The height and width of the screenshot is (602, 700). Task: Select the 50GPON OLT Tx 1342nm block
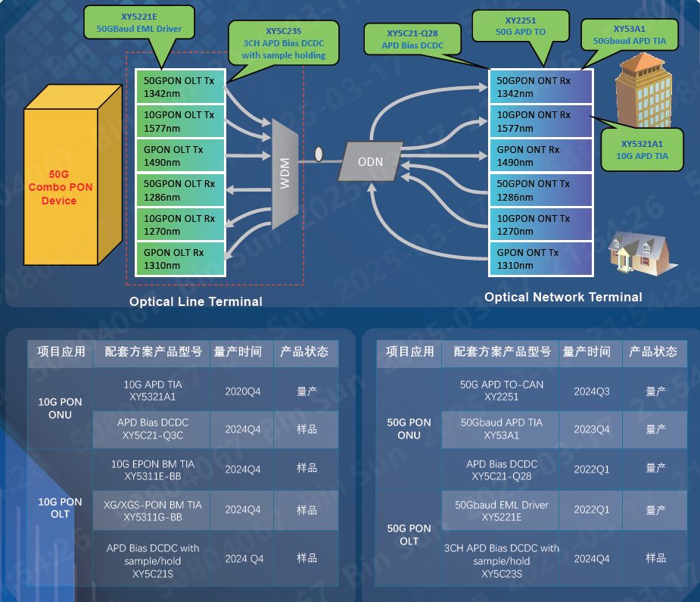[x=180, y=87]
